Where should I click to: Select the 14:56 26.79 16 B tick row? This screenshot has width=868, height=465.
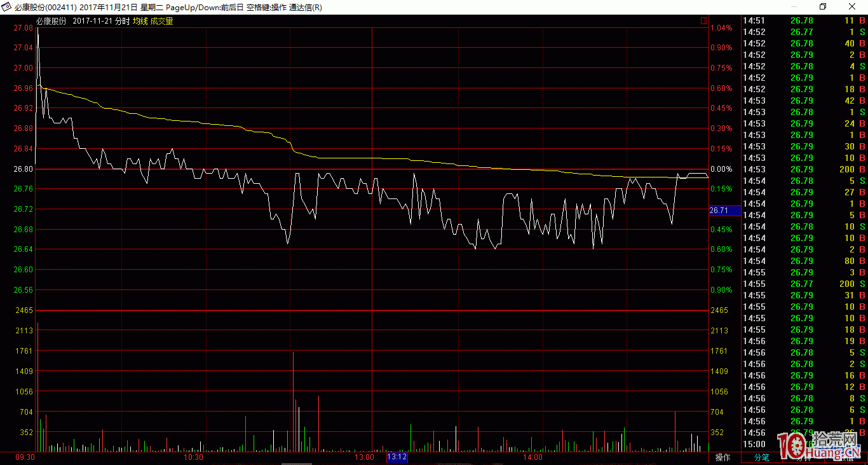[804, 375]
